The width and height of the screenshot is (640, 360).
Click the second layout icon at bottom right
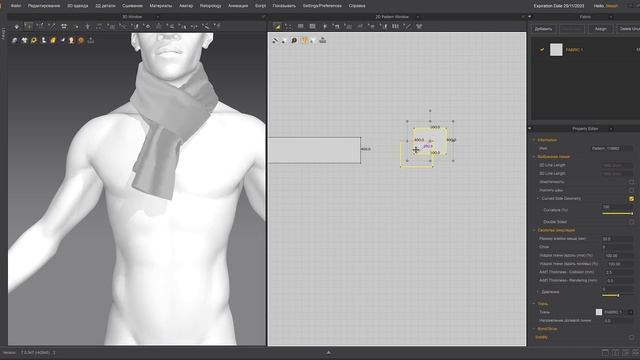point(616,352)
